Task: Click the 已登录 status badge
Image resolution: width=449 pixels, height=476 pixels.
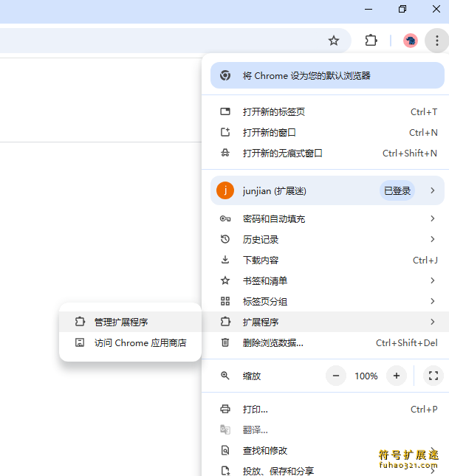Action: coord(397,190)
